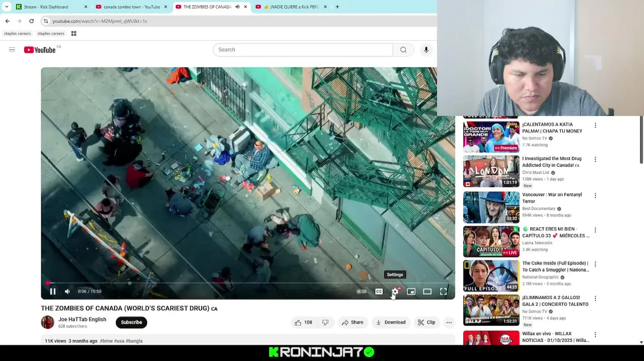Open options for Willax en vivo video
The height and width of the screenshot is (361, 644).
(595, 334)
